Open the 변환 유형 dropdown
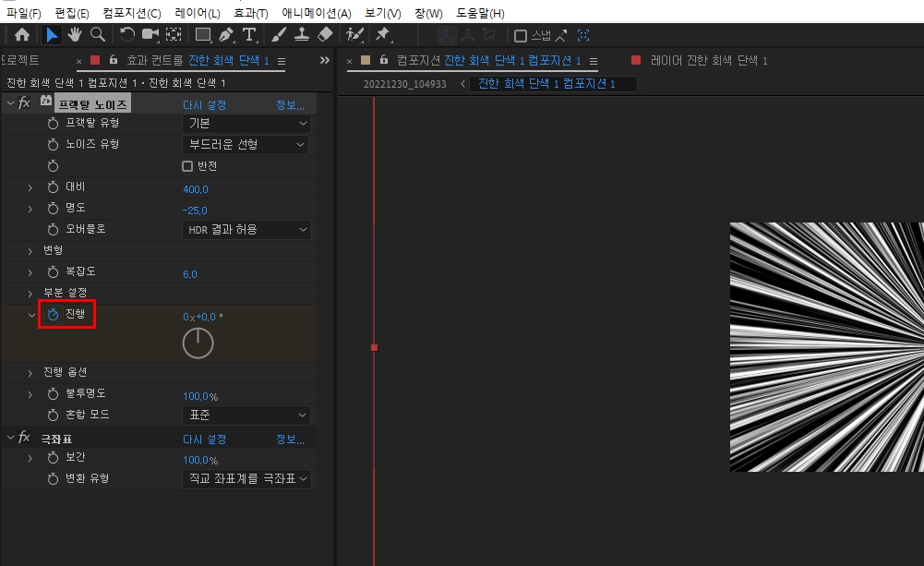The width and height of the screenshot is (924, 566). coord(246,478)
